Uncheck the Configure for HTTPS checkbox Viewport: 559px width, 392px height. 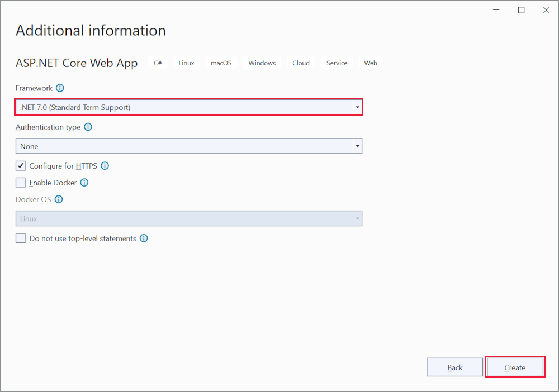pyautogui.click(x=21, y=166)
